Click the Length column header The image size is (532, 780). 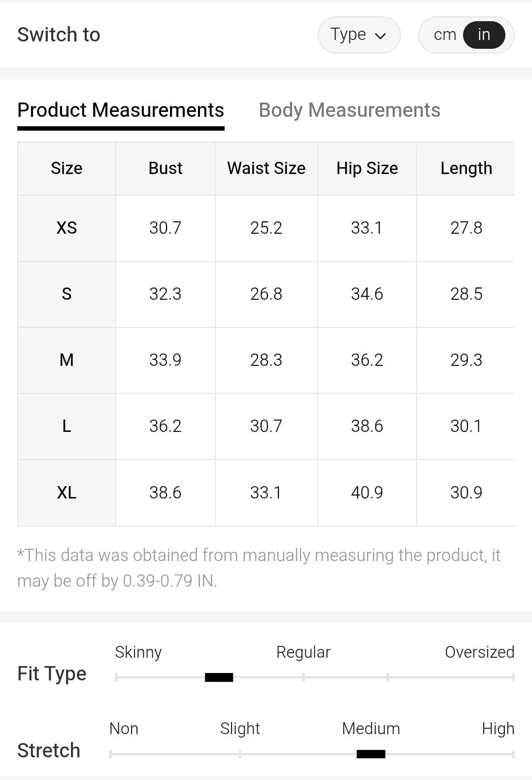coord(466,168)
